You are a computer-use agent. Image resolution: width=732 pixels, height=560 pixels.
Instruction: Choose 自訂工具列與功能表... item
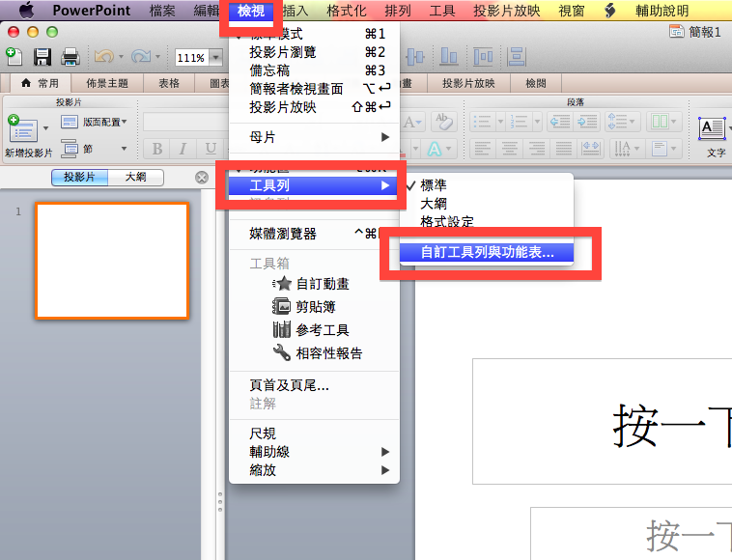487,252
